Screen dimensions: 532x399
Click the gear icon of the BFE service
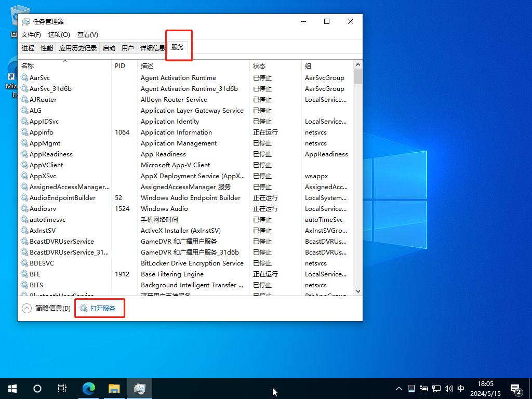[x=24, y=274]
